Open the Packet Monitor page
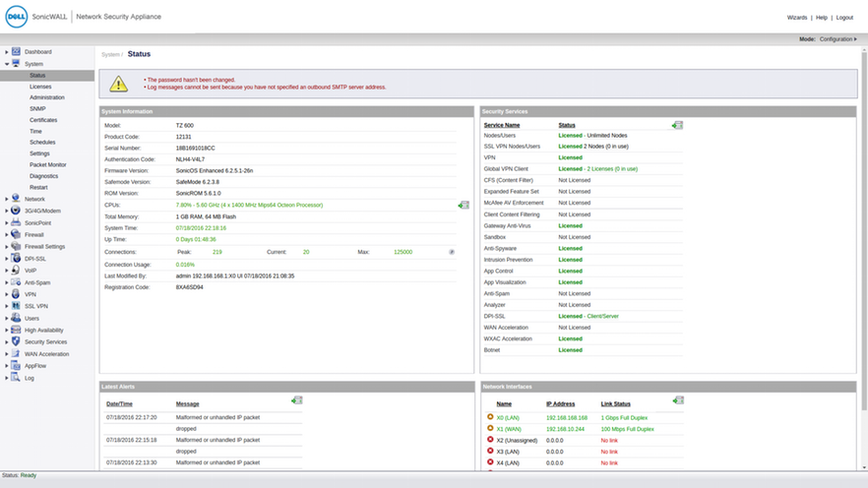 pyautogui.click(x=47, y=165)
